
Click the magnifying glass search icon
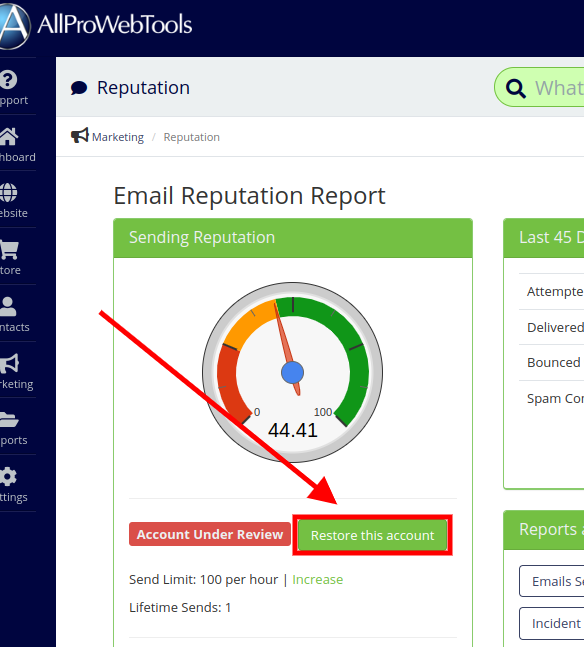[516, 88]
